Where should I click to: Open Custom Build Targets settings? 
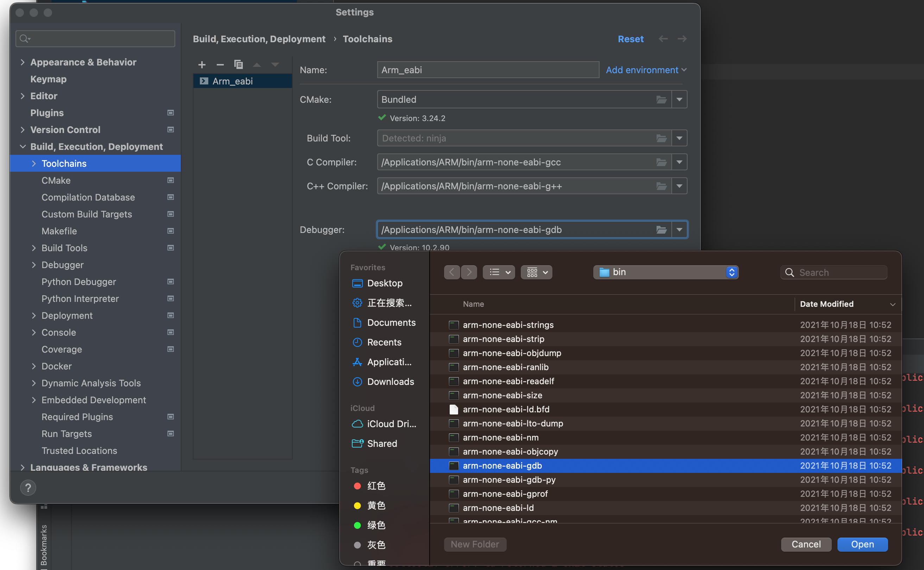click(x=86, y=214)
